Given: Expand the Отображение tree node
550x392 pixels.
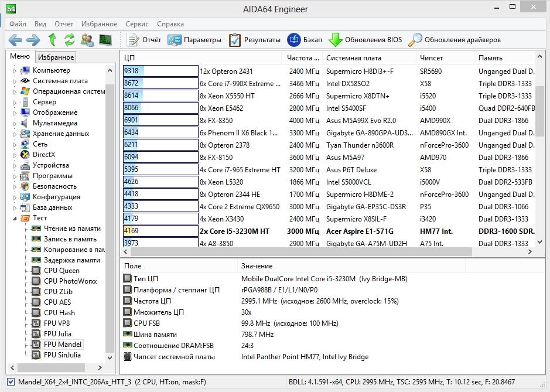Looking at the screenshot, I should point(15,113).
